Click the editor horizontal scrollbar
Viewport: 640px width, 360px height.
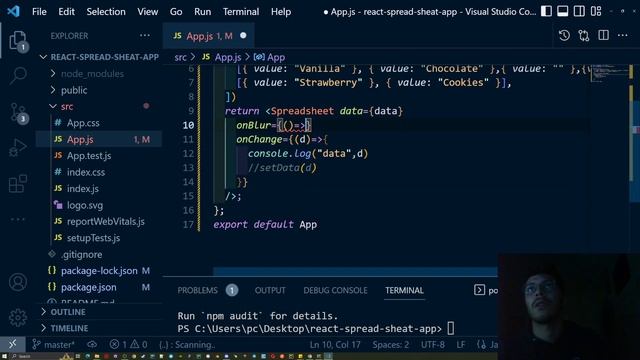355,271
